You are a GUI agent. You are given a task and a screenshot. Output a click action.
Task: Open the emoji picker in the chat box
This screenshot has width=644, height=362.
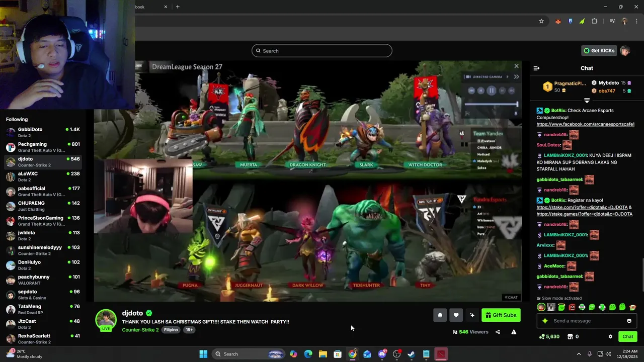click(x=629, y=321)
